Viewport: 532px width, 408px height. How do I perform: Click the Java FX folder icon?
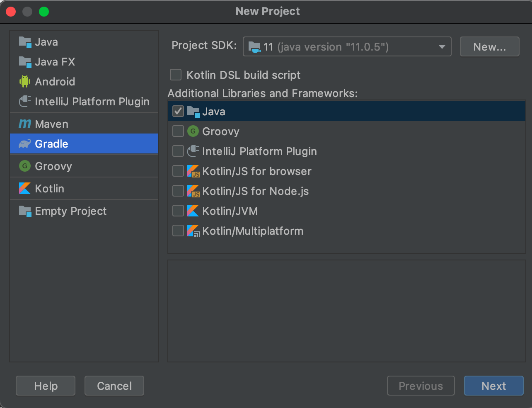coord(25,62)
